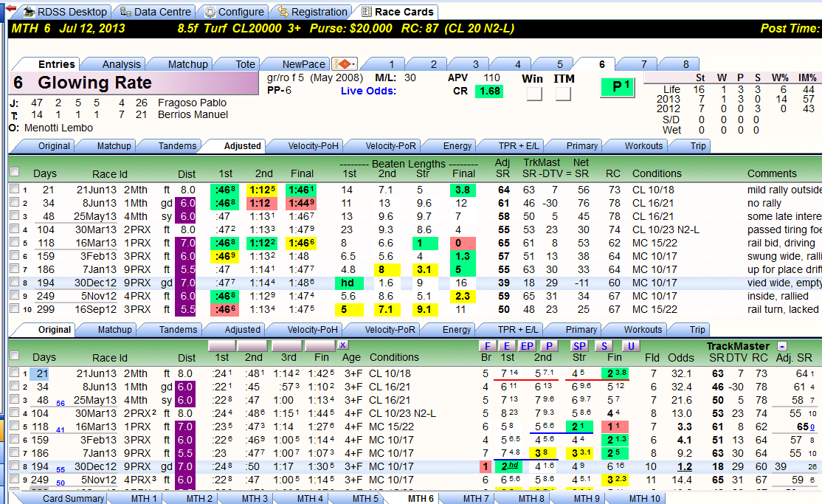
Task: Click the Live Odds label
Action: (x=368, y=91)
